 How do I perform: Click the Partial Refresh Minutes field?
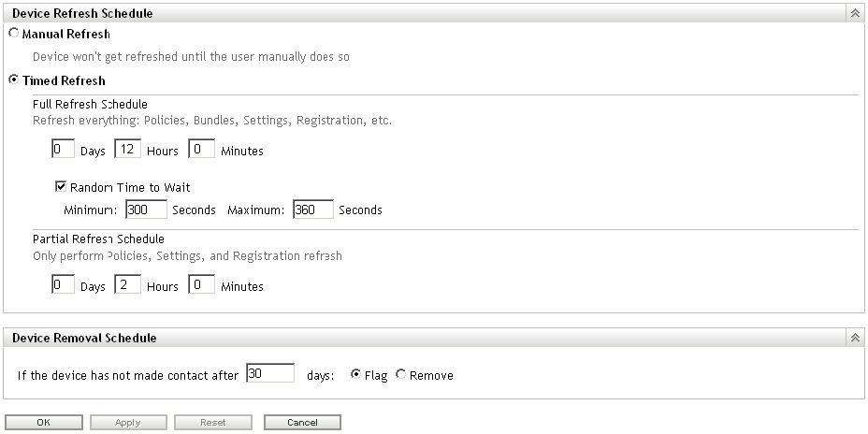pyautogui.click(x=201, y=284)
